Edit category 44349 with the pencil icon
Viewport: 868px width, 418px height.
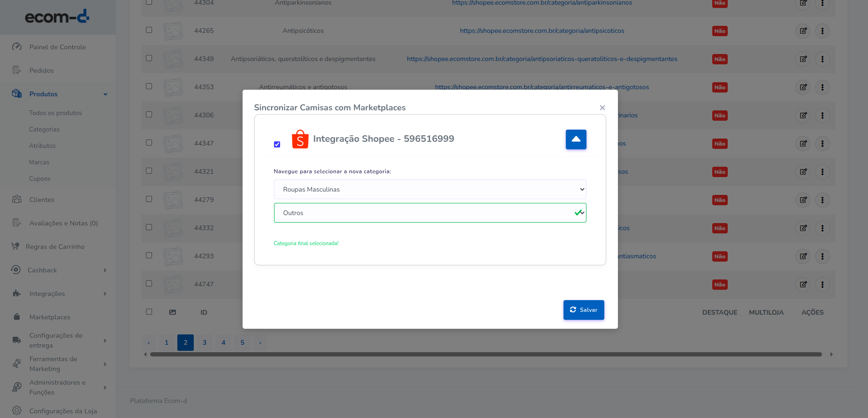click(x=803, y=59)
